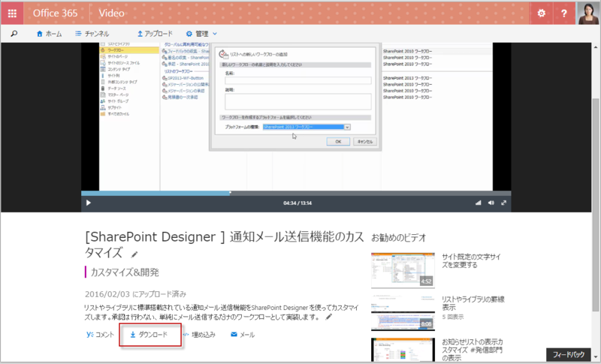
Task: Edit the video title with pencil icon
Action: (135, 253)
